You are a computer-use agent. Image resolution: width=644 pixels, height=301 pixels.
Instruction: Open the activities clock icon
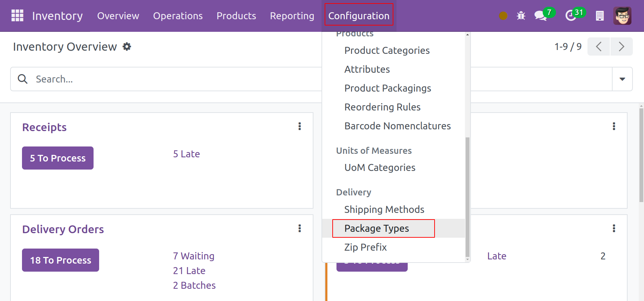(571, 16)
